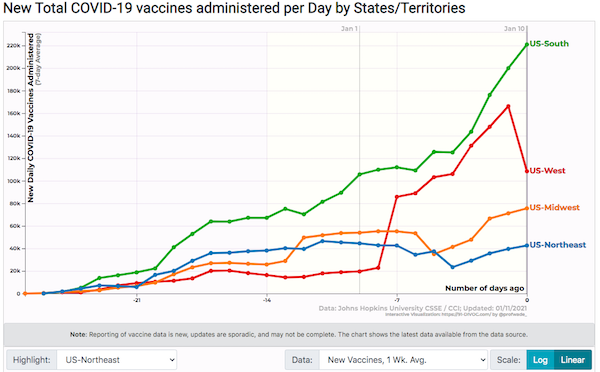
Task: Click the Jan 1 date marker
Action: [349, 29]
